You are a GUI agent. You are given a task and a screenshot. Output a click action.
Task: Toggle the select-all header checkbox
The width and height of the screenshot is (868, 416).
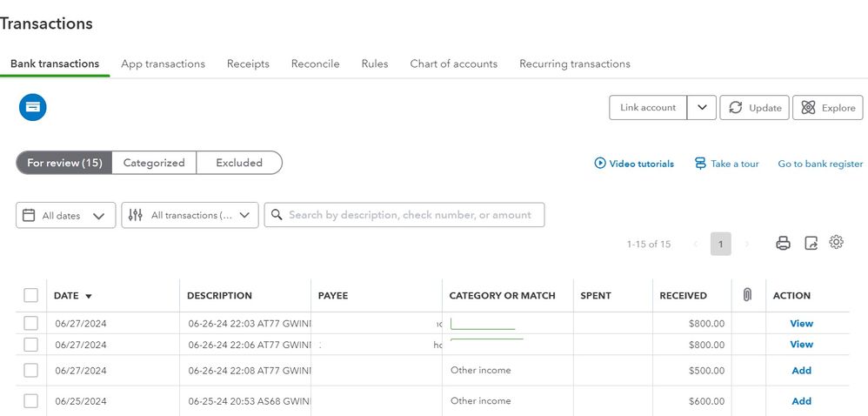point(31,295)
